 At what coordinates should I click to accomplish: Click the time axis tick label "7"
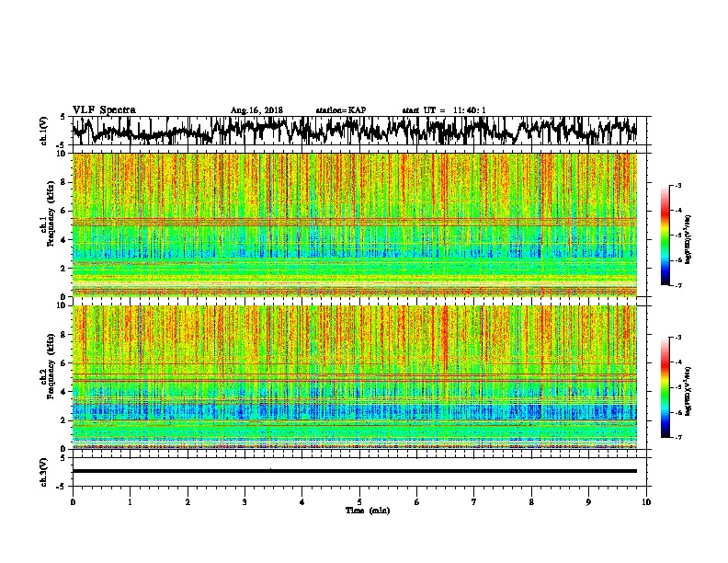pos(474,502)
